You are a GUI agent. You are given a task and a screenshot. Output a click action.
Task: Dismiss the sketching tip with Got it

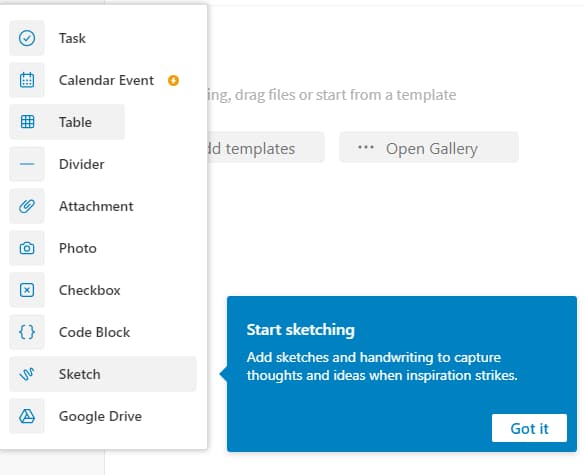(529, 428)
